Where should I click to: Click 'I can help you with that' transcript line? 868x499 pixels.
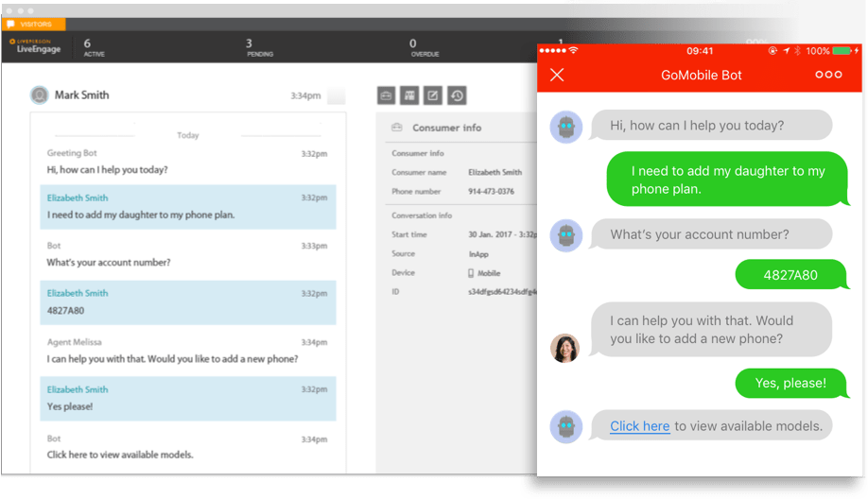pyautogui.click(x=172, y=359)
